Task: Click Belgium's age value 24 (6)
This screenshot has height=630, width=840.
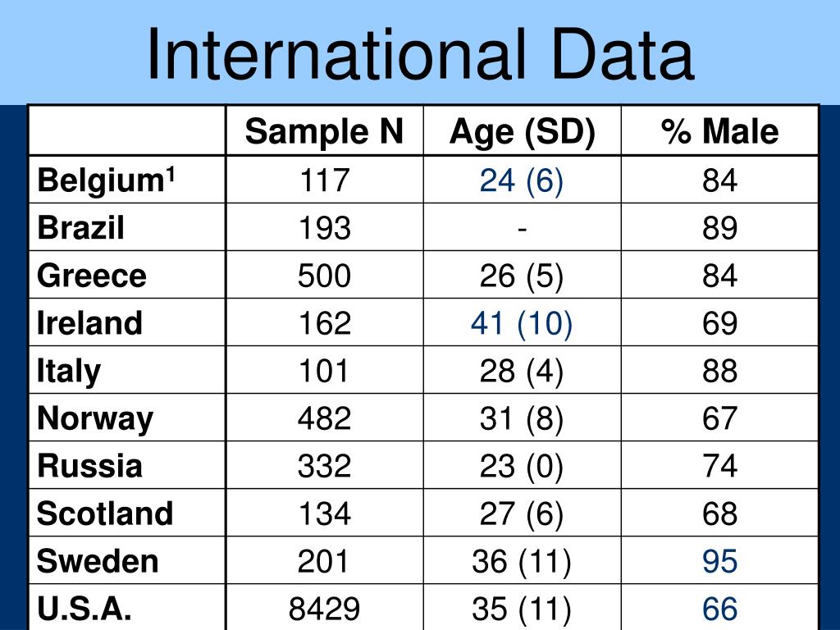Action: pos(522,180)
